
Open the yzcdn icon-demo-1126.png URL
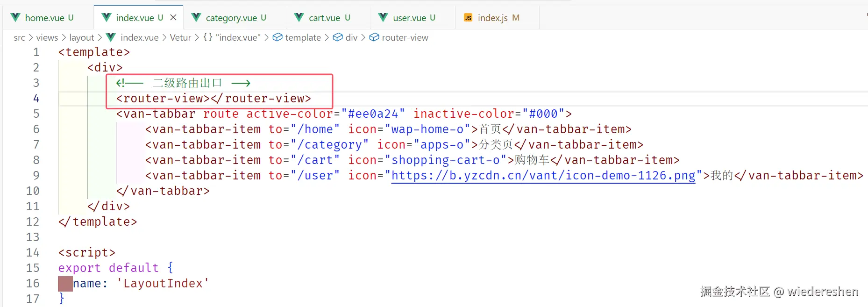pos(543,176)
